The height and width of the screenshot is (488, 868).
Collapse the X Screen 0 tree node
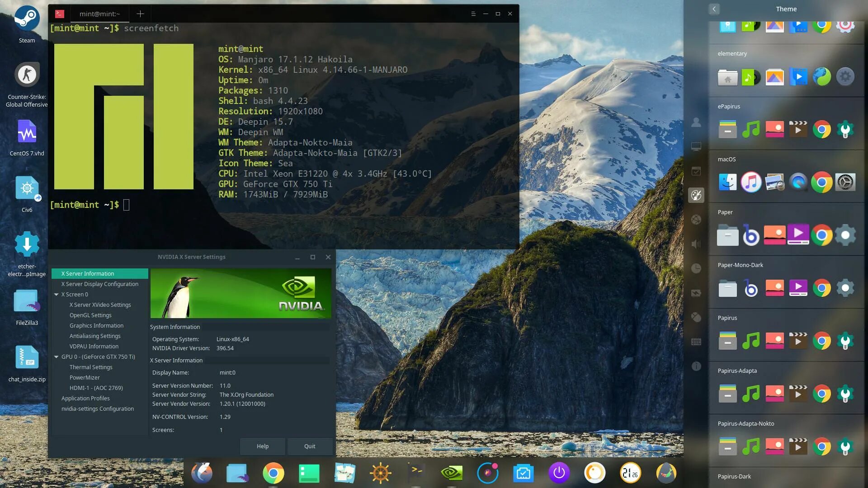pyautogui.click(x=57, y=295)
